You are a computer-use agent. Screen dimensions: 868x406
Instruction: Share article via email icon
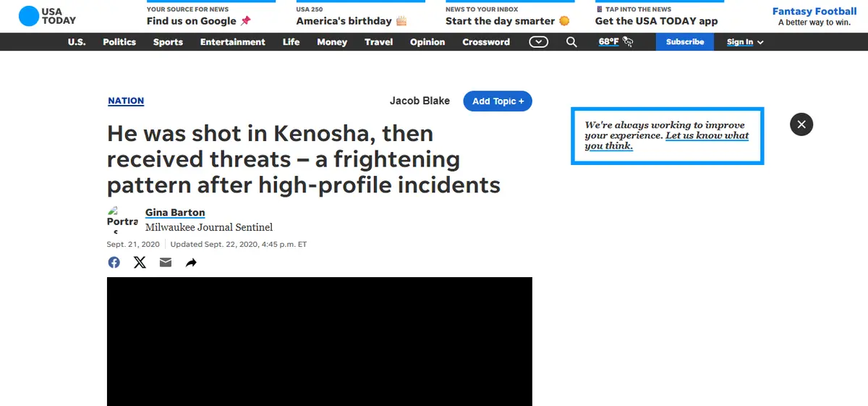[x=166, y=263]
